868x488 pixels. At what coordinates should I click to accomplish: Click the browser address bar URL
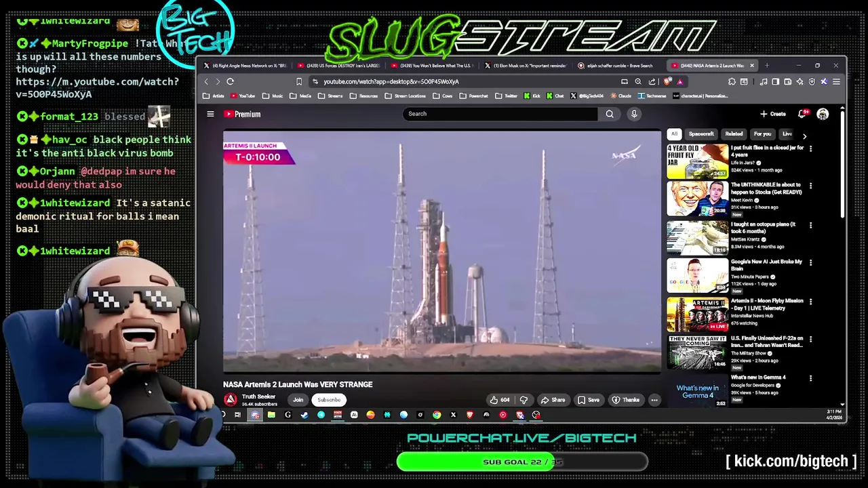pyautogui.click(x=391, y=81)
